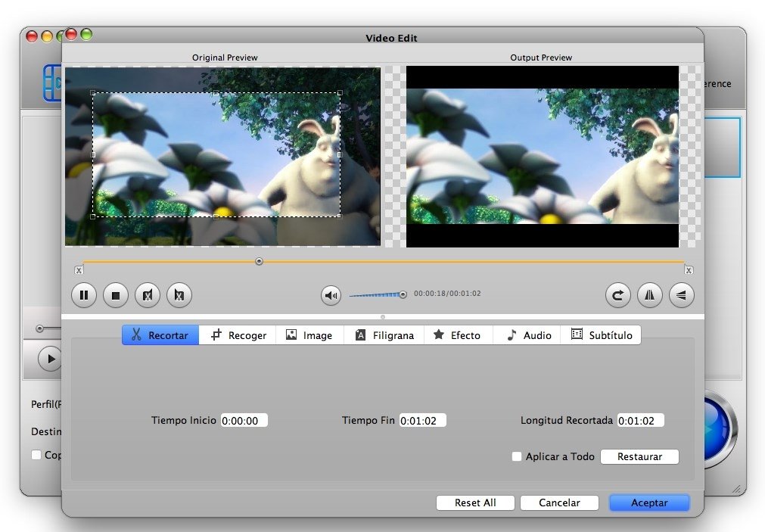Click the Restaurar button

click(x=639, y=457)
